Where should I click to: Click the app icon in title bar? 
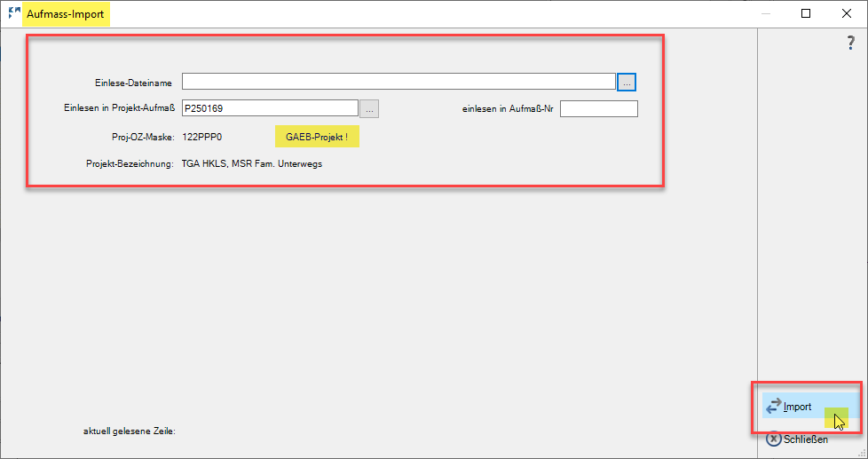14,13
